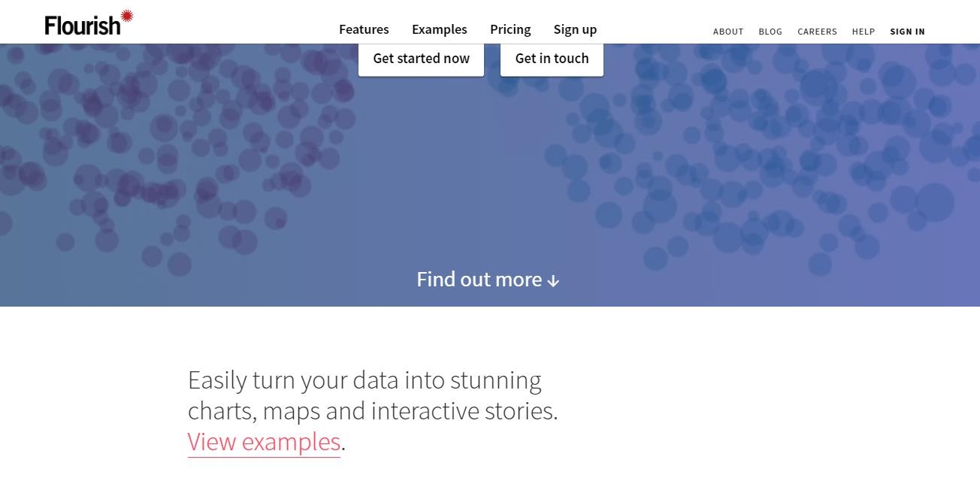Open the ABOUT link in the header
The width and height of the screenshot is (980, 484).
point(728,32)
